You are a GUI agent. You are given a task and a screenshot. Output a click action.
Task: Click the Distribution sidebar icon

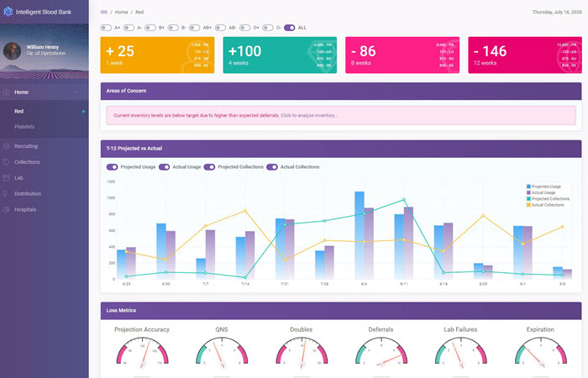coord(6,194)
